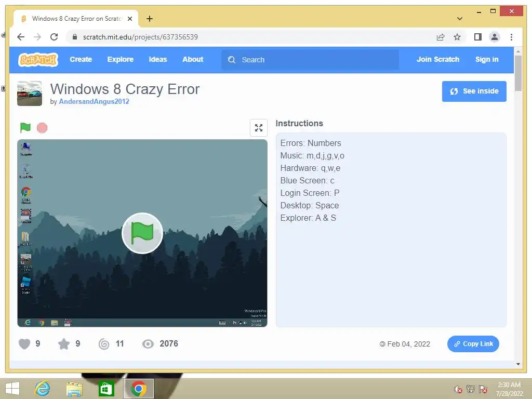Click the search magnifier icon
Image resolution: width=532 pixels, height=399 pixels.
(x=232, y=60)
